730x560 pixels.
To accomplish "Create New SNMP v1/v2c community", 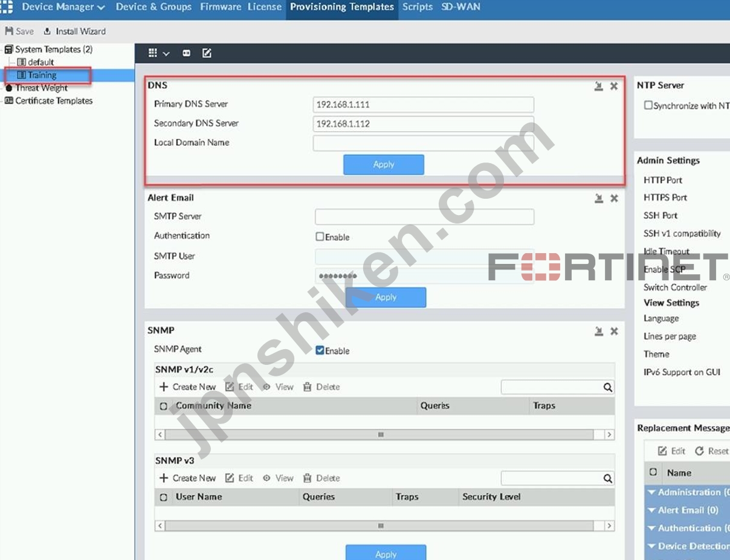I will (187, 387).
